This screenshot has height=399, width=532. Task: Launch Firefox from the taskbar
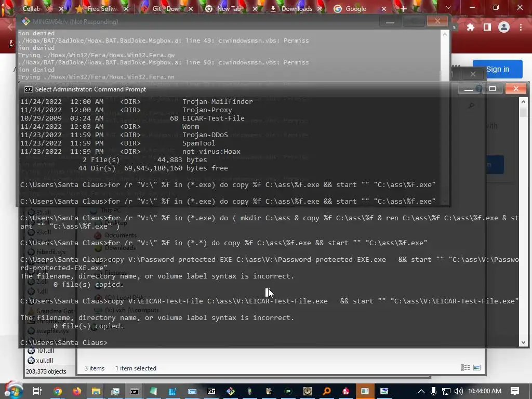click(77, 391)
